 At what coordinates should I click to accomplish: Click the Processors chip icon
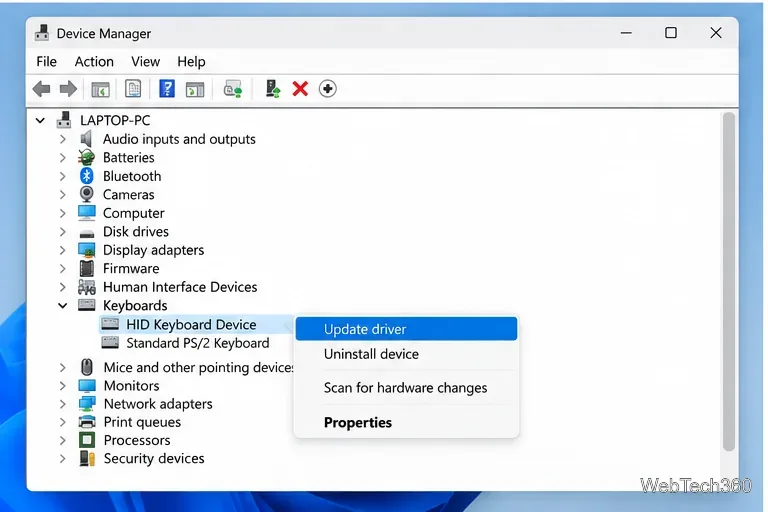[x=87, y=440]
